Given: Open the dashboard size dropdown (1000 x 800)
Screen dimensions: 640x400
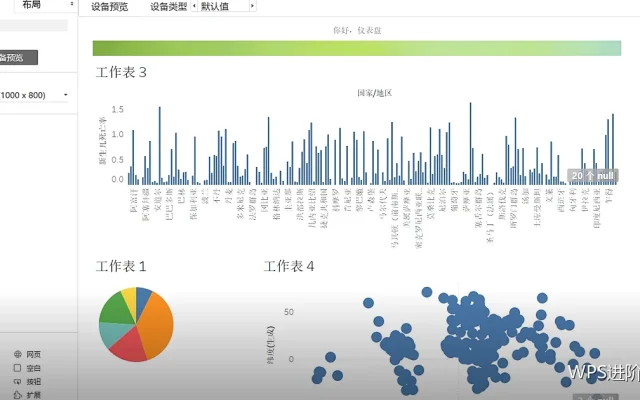Looking at the screenshot, I should (34, 95).
